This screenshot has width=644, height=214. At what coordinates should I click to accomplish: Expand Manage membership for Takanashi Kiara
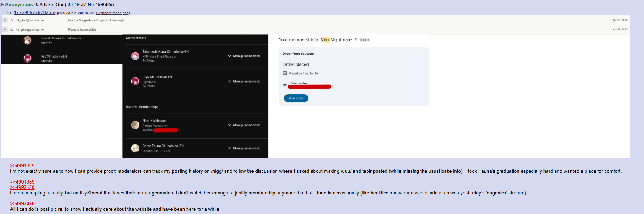pyautogui.click(x=244, y=56)
